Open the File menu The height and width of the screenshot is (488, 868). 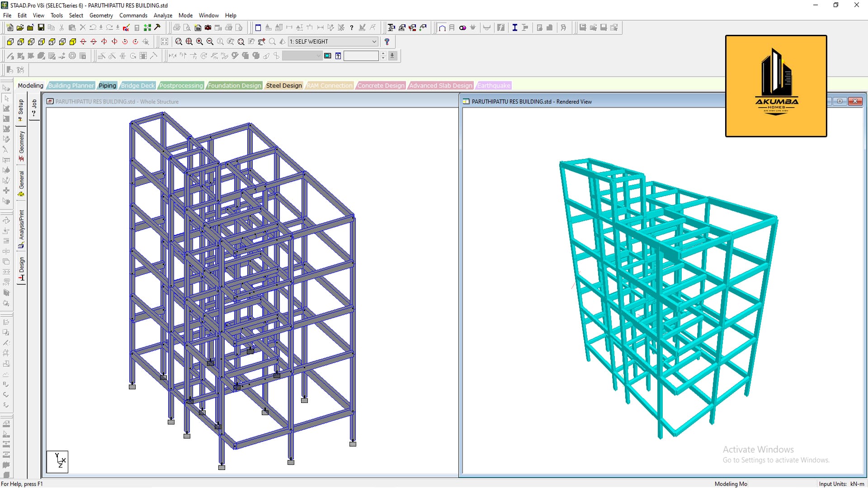click(x=7, y=15)
